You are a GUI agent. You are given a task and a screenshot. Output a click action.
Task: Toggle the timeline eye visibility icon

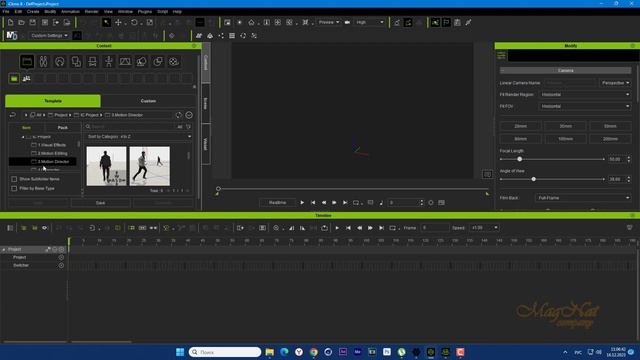tap(45, 228)
